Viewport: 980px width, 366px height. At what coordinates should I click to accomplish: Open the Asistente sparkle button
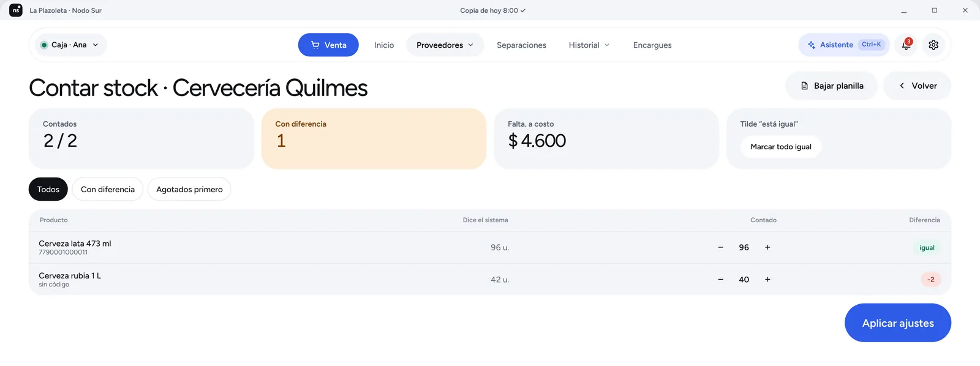click(x=844, y=45)
